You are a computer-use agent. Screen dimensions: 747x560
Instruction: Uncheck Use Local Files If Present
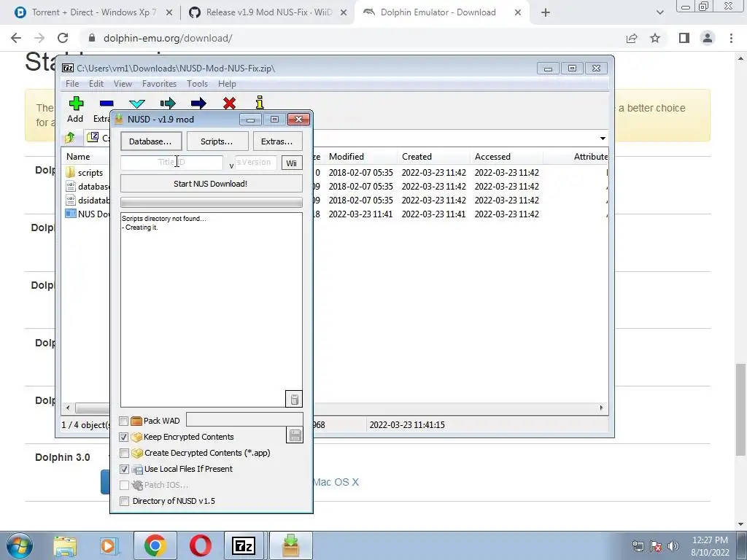click(x=124, y=469)
